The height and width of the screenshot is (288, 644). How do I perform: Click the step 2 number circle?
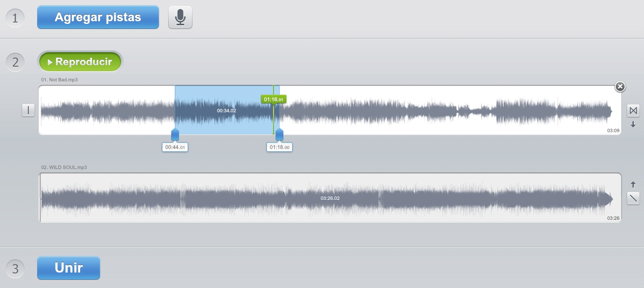(x=15, y=62)
